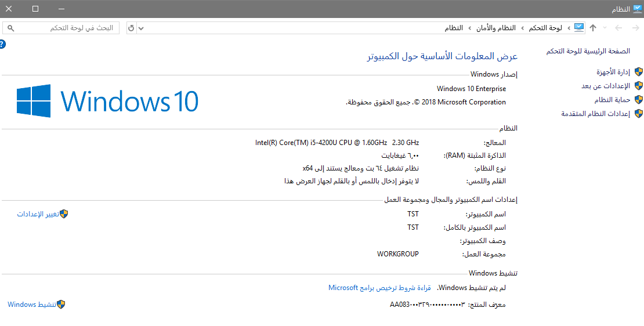
Task: Click the blue help question mark icon
Action: pos(2,44)
